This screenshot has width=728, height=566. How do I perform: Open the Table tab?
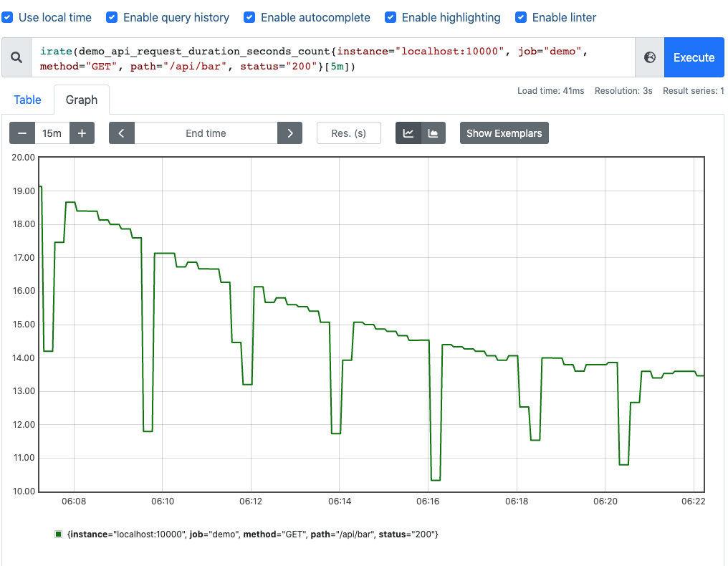pos(27,100)
